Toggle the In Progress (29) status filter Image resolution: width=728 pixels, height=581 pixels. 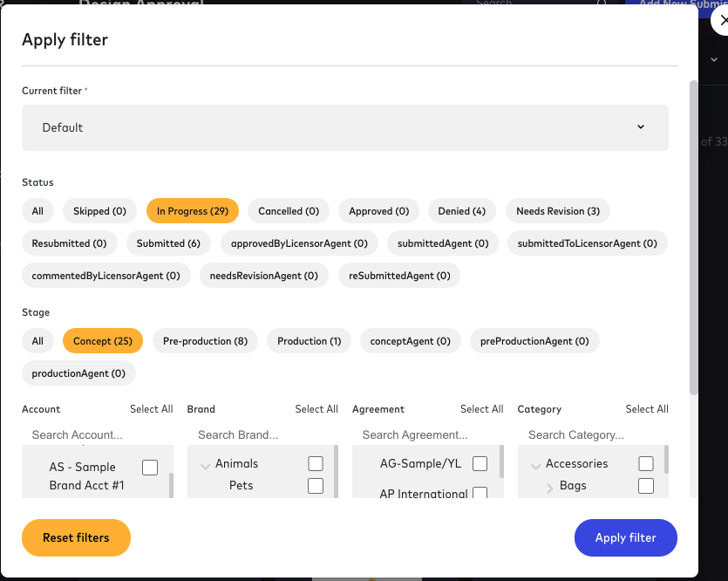(x=194, y=210)
